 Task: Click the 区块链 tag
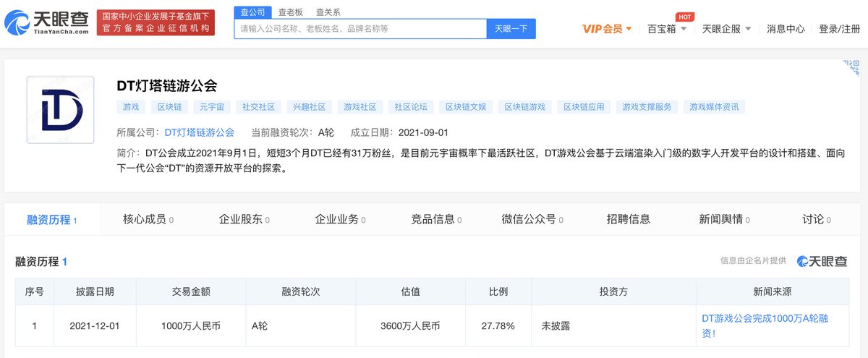point(170,107)
